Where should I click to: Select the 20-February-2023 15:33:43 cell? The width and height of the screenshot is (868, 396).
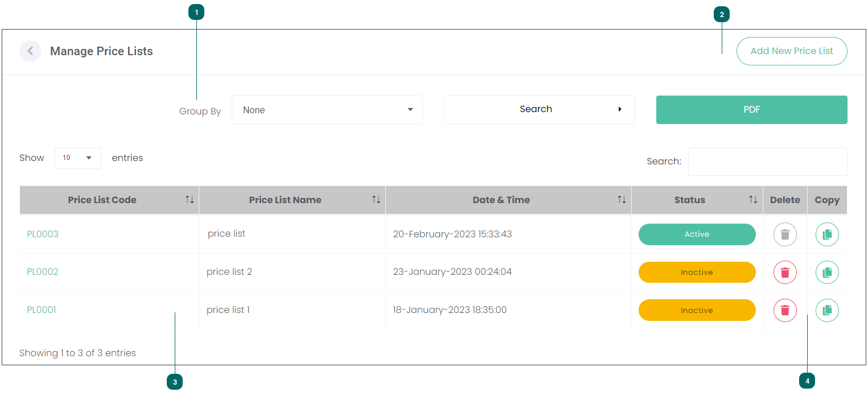pos(509,234)
